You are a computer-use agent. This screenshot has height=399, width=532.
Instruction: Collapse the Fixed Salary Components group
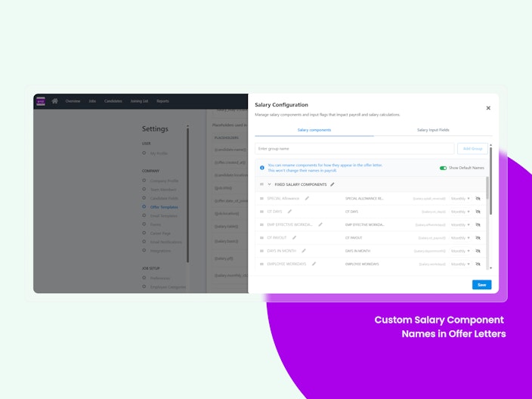click(x=269, y=184)
